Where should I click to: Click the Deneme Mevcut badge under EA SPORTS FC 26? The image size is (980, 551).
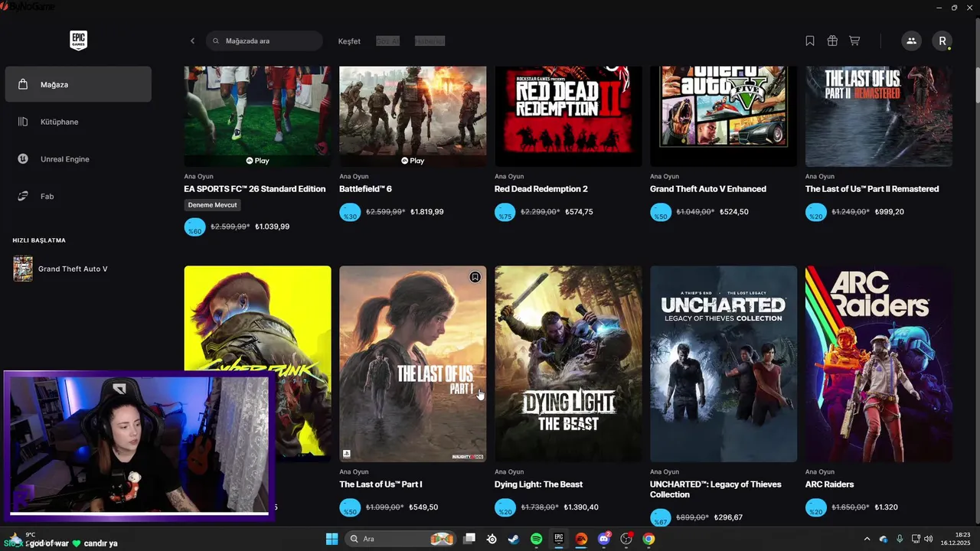(213, 205)
